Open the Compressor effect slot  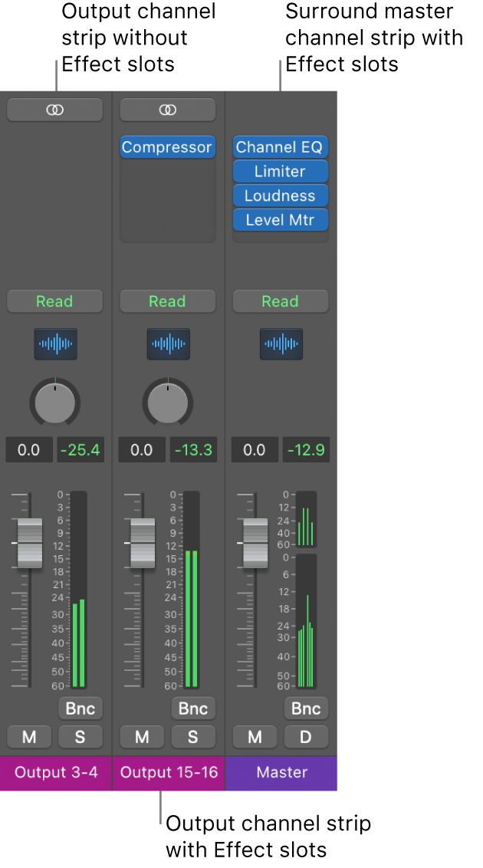click(x=168, y=147)
